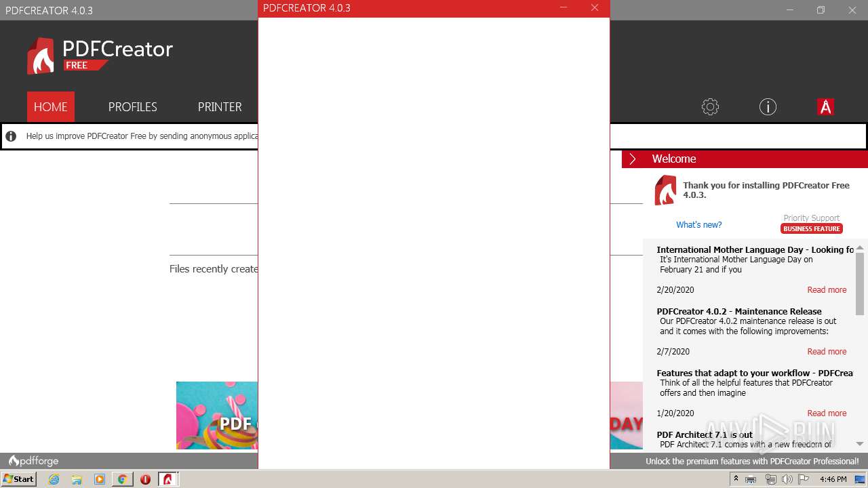Click the info icon in usage statistics bar

click(x=11, y=136)
